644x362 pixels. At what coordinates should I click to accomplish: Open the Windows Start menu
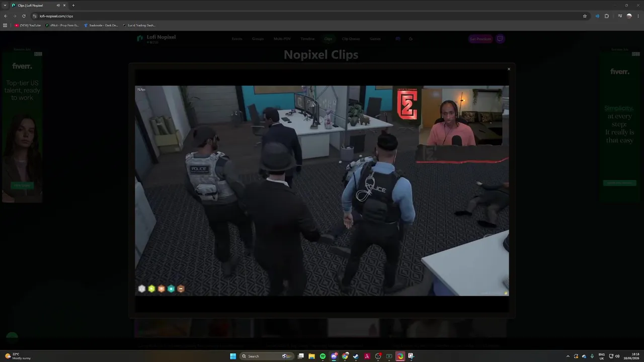tap(233, 356)
